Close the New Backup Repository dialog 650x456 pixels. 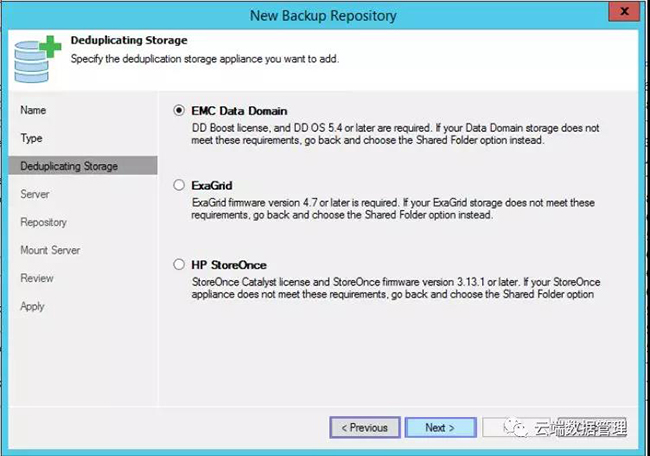coord(624,11)
